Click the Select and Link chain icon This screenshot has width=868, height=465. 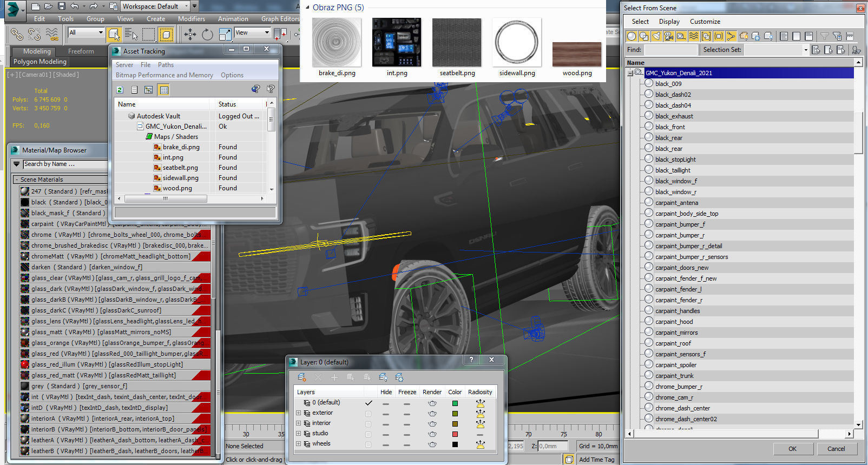pos(17,35)
